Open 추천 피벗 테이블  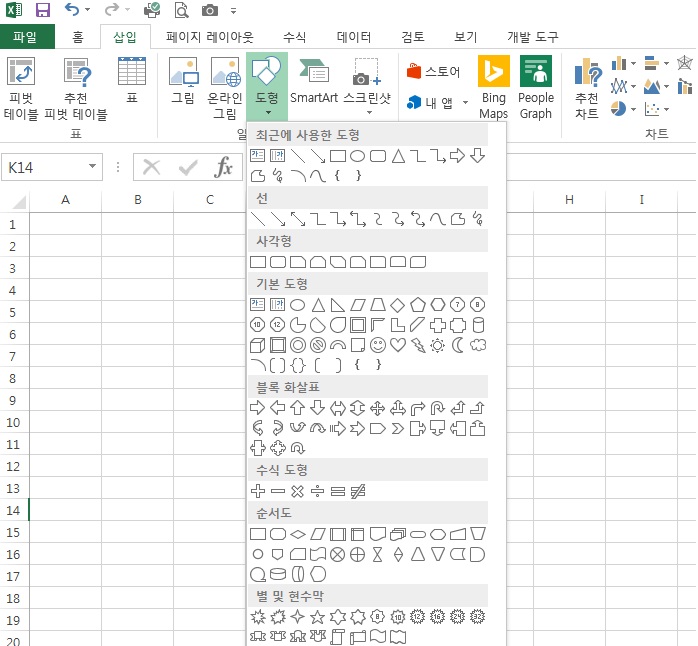coord(77,89)
